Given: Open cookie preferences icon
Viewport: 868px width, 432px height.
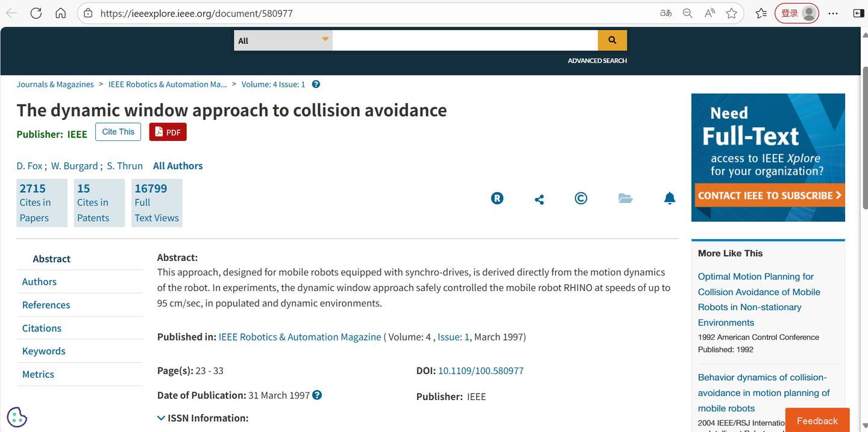Looking at the screenshot, I should [17, 416].
